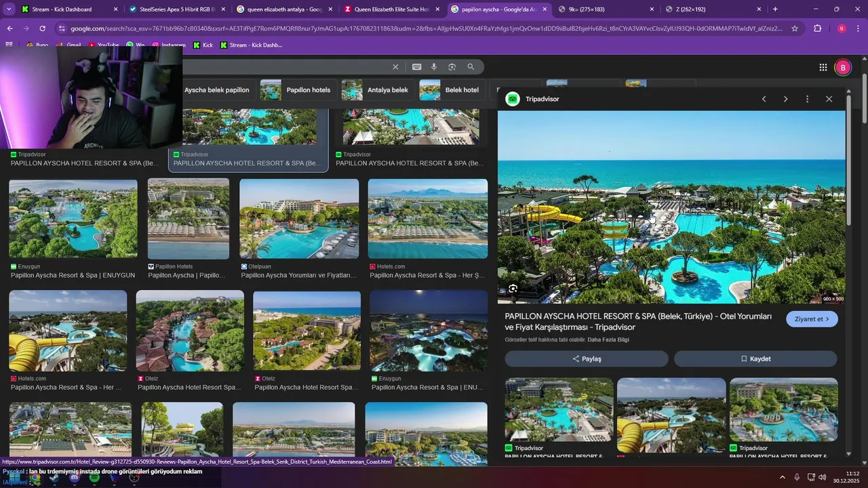868x488 pixels.
Task: Click the Lens icon on preview image
Action: coord(513,289)
